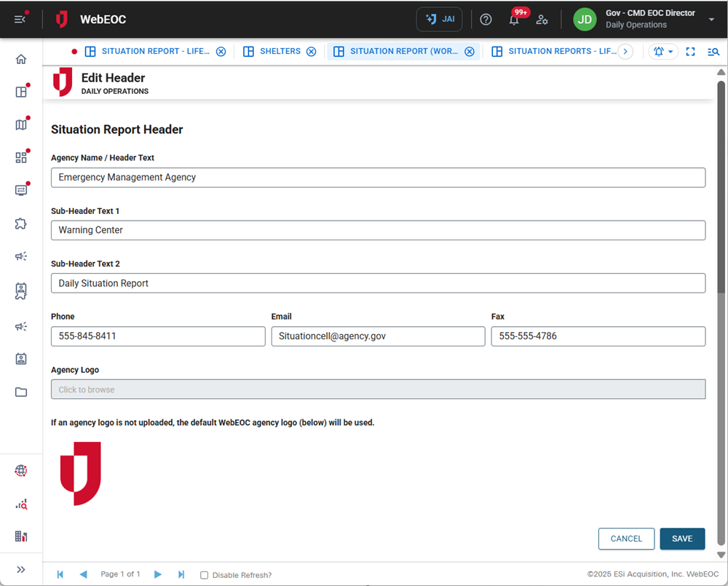Toggle full screen view icon
The height and width of the screenshot is (586, 728).
pyautogui.click(x=691, y=52)
